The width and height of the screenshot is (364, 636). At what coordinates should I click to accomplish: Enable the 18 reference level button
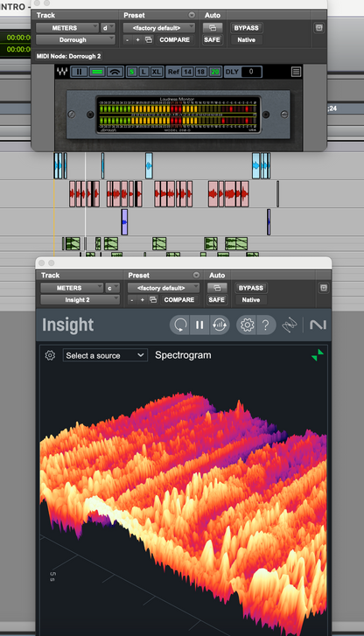[x=201, y=72]
